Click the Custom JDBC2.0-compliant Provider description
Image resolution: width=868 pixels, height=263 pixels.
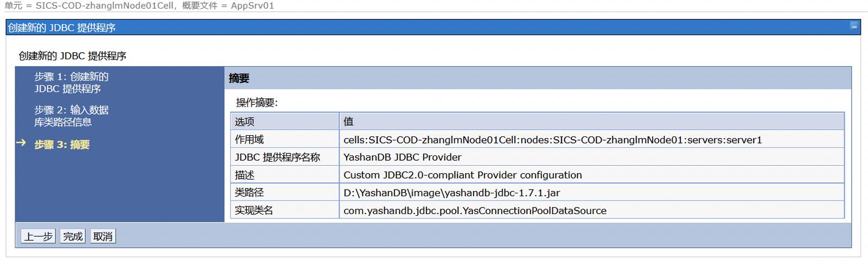(463, 175)
